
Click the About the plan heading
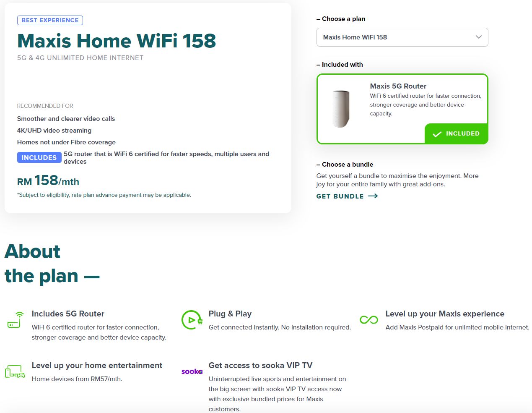(x=52, y=264)
